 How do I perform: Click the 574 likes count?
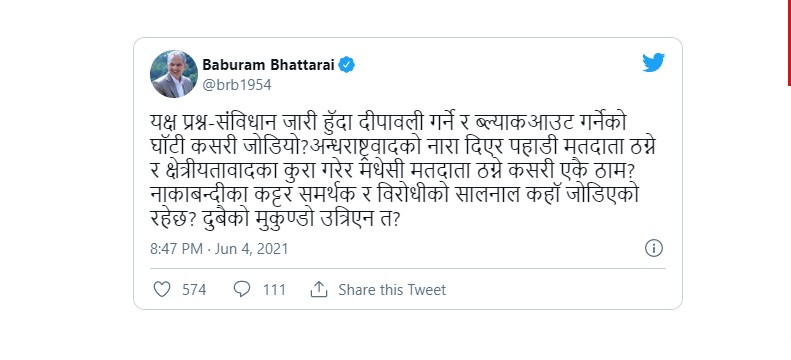click(x=194, y=290)
